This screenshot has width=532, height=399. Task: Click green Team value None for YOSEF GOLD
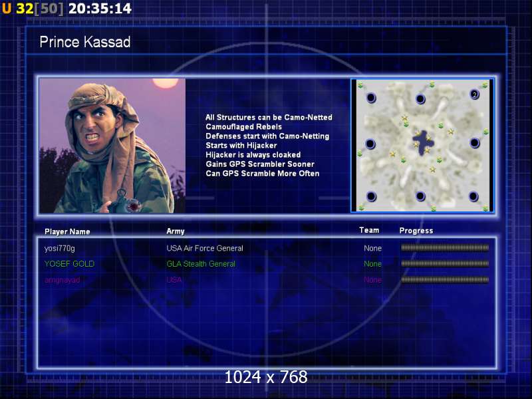372,263
